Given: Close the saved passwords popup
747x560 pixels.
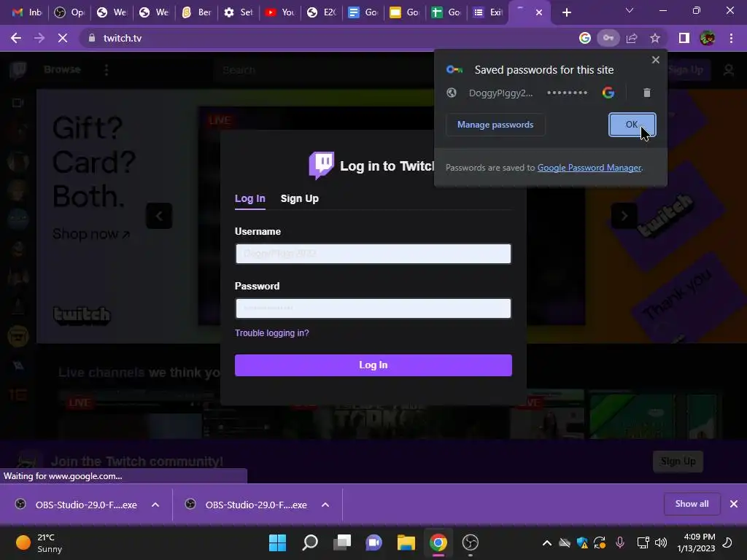Looking at the screenshot, I should (x=656, y=60).
